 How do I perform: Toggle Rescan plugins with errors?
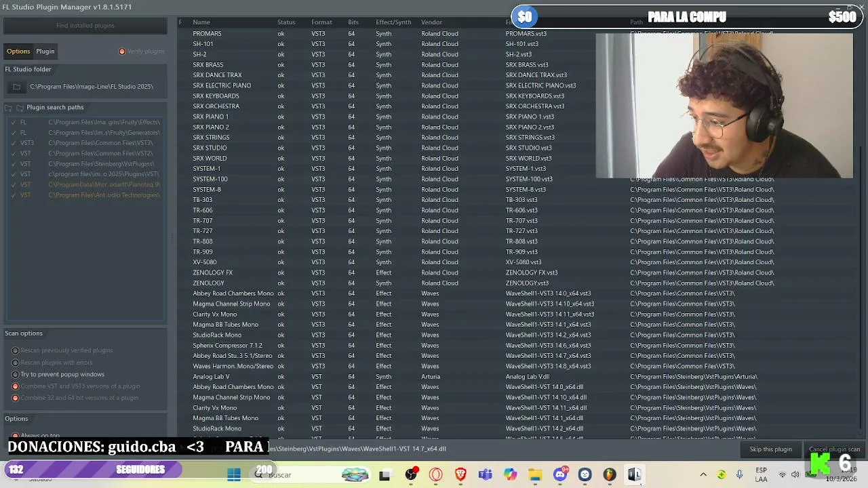pos(15,363)
